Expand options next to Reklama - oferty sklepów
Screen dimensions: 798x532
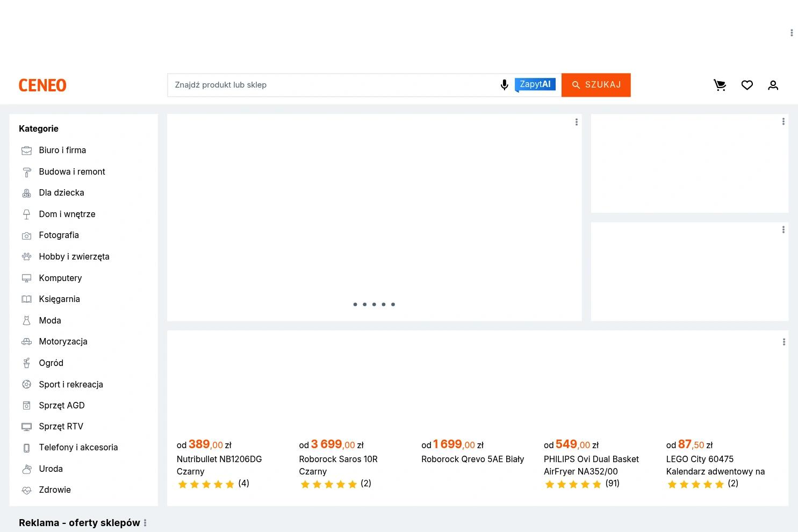point(145,523)
